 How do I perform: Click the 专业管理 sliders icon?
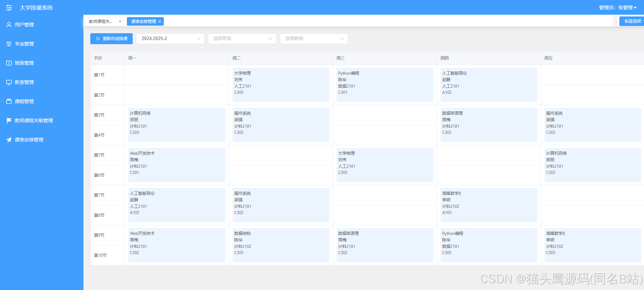point(9,44)
